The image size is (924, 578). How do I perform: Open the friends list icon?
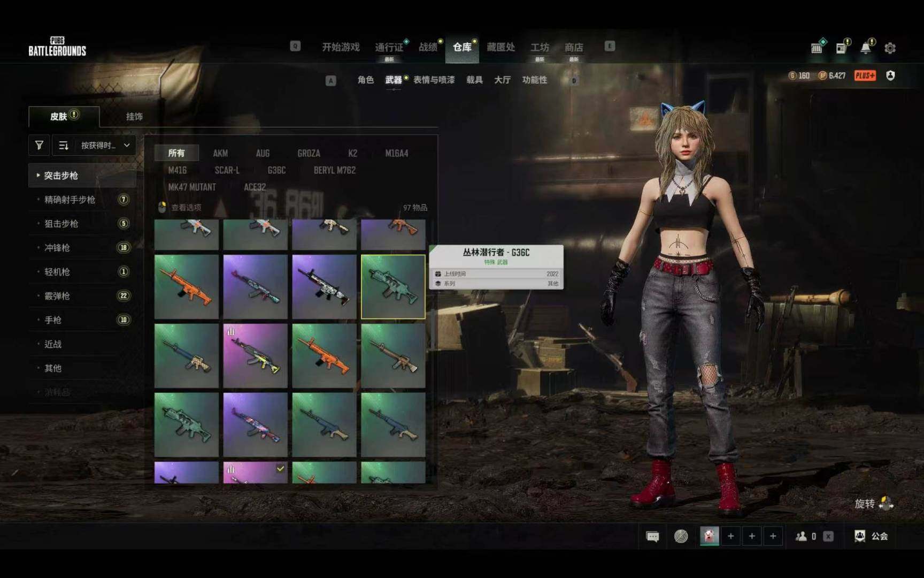(801, 536)
